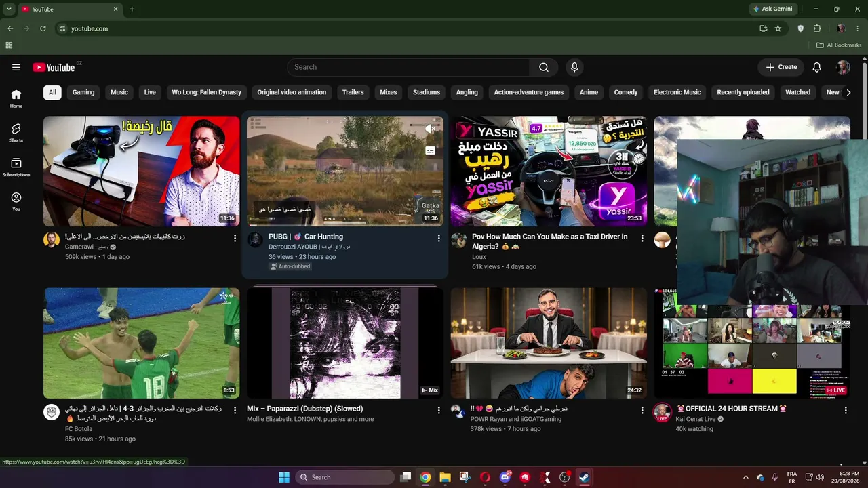868x488 pixels.
Task: Open more options for Kai Cenat stream
Action: [x=846, y=410]
